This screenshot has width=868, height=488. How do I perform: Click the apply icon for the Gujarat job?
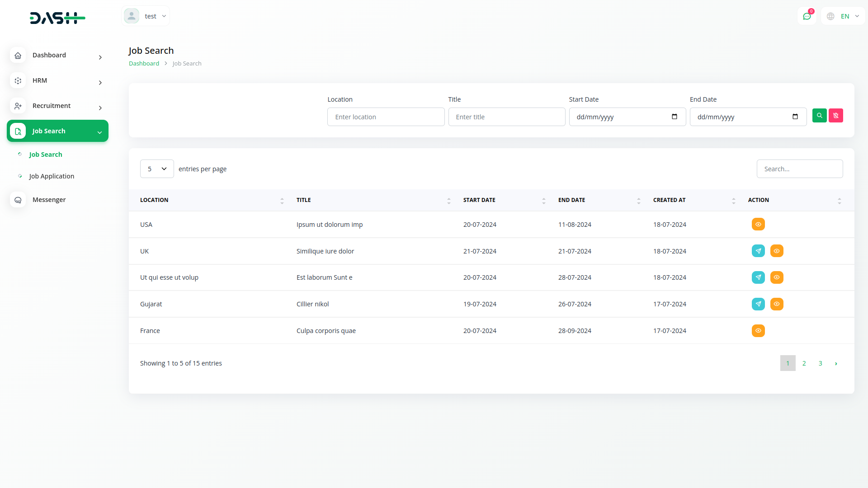(x=758, y=304)
